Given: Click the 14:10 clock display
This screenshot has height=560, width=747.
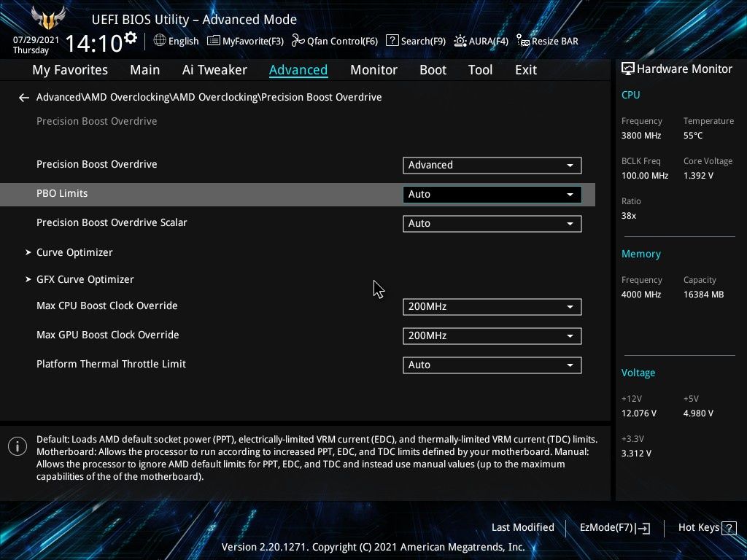Looking at the screenshot, I should (94, 43).
